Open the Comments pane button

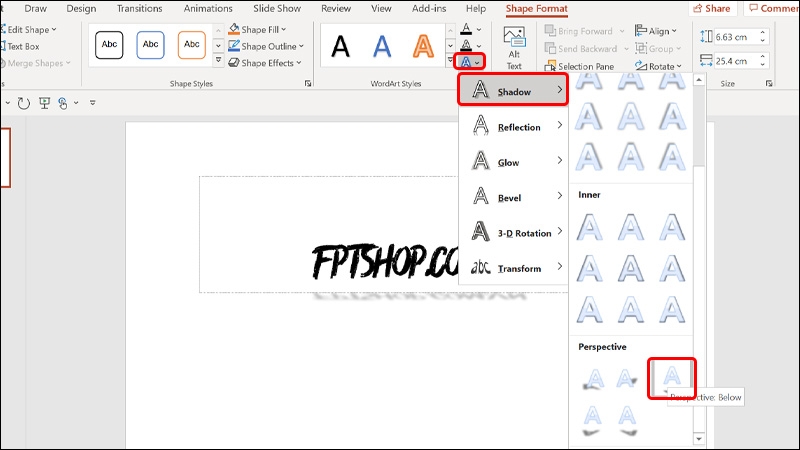[772, 9]
